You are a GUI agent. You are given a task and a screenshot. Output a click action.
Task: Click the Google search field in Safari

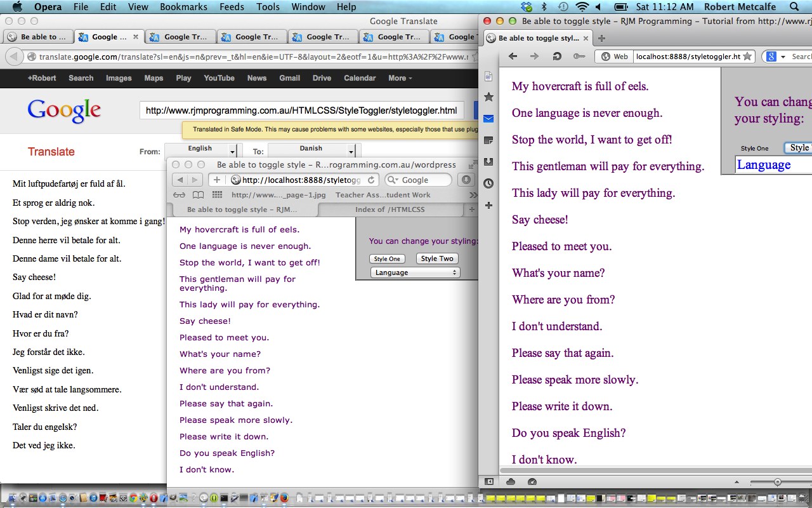[x=417, y=180]
